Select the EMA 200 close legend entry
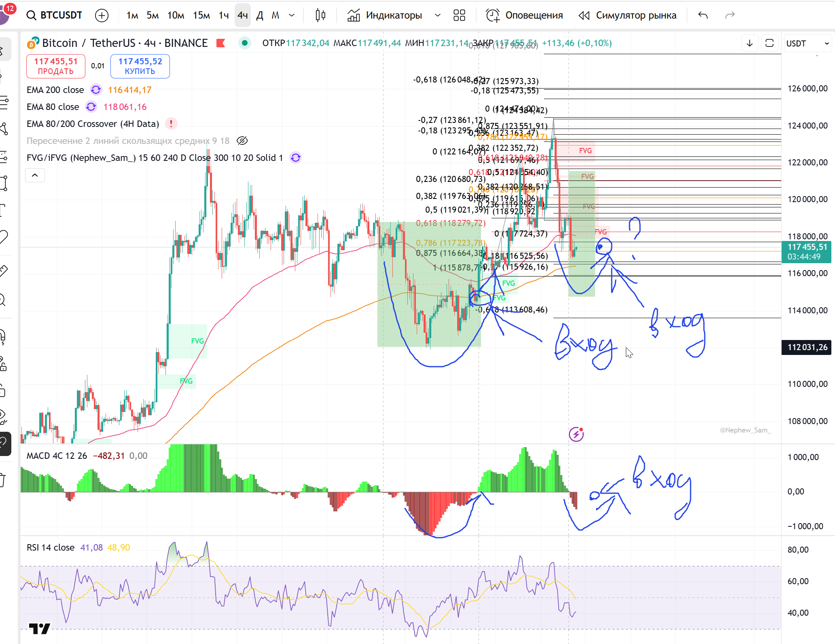The image size is (835, 644). (x=55, y=90)
